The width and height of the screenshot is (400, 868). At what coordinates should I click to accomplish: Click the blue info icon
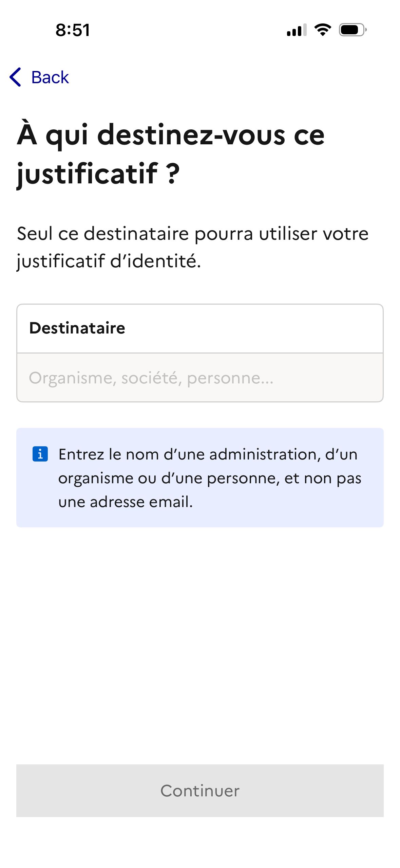tap(40, 454)
